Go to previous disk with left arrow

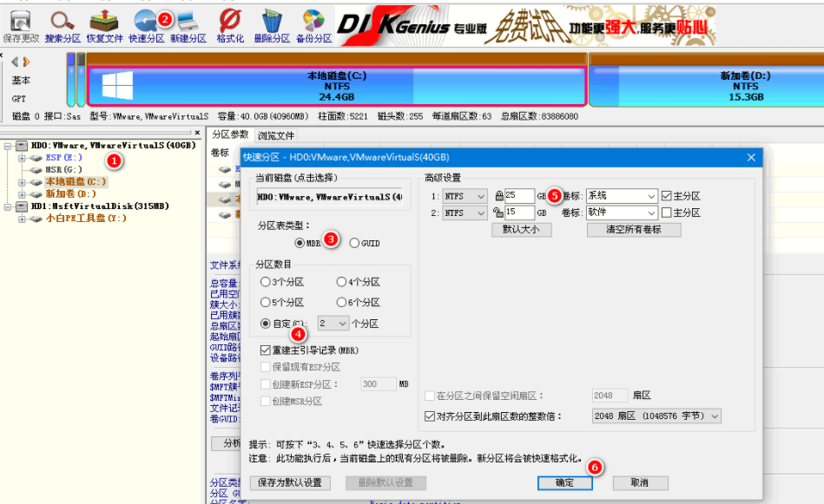(15, 62)
